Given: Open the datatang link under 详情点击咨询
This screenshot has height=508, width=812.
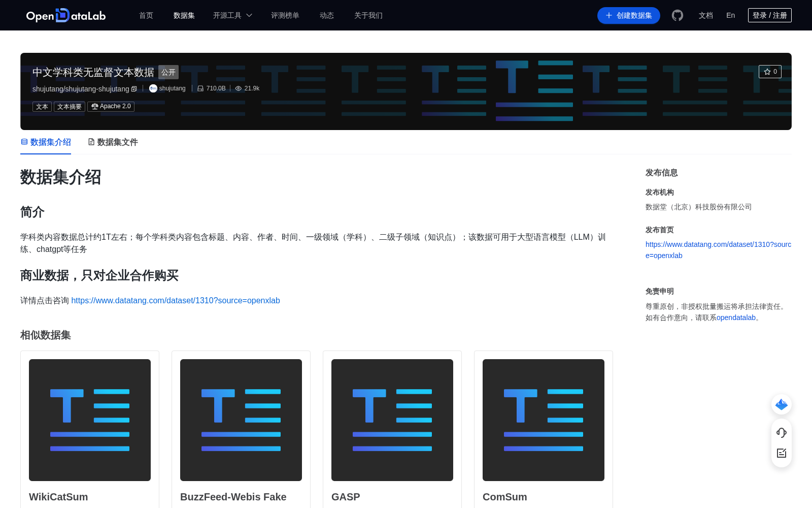Looking at the screenshot, I should pyautogui.click(x=176, y=301).
